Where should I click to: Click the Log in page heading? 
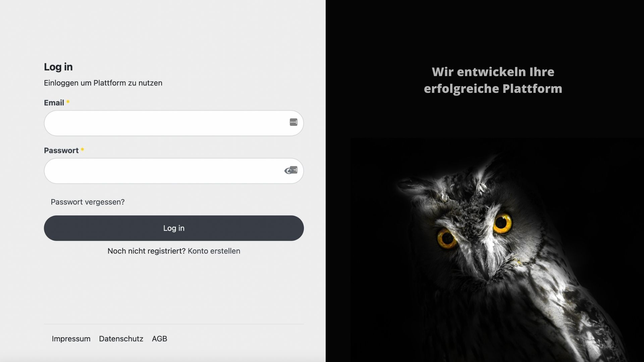[x=58, y=67]
